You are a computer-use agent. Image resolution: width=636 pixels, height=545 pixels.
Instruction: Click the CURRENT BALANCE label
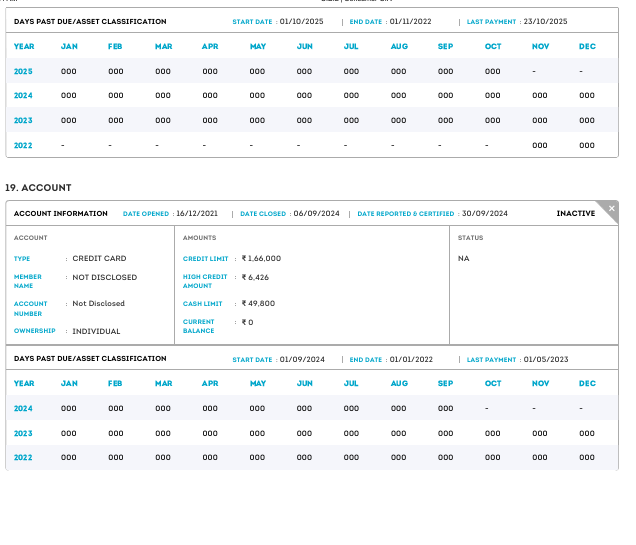[199, 326]
